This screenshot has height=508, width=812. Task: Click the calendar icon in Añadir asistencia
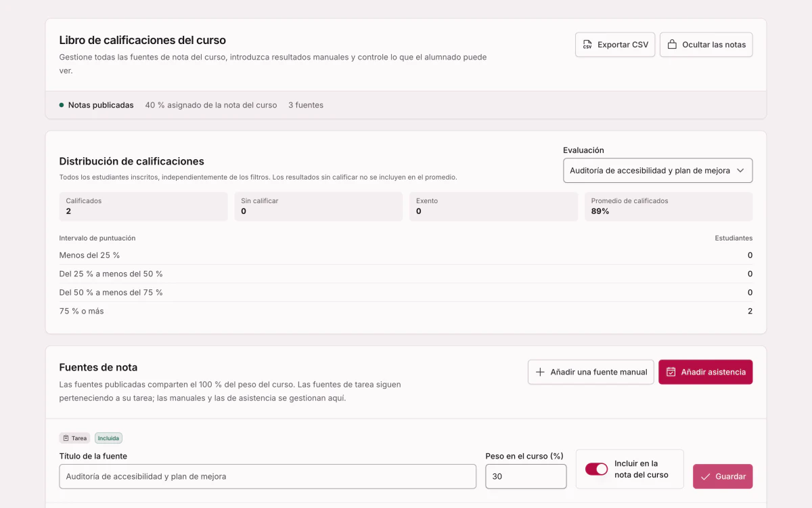point(671,372)
